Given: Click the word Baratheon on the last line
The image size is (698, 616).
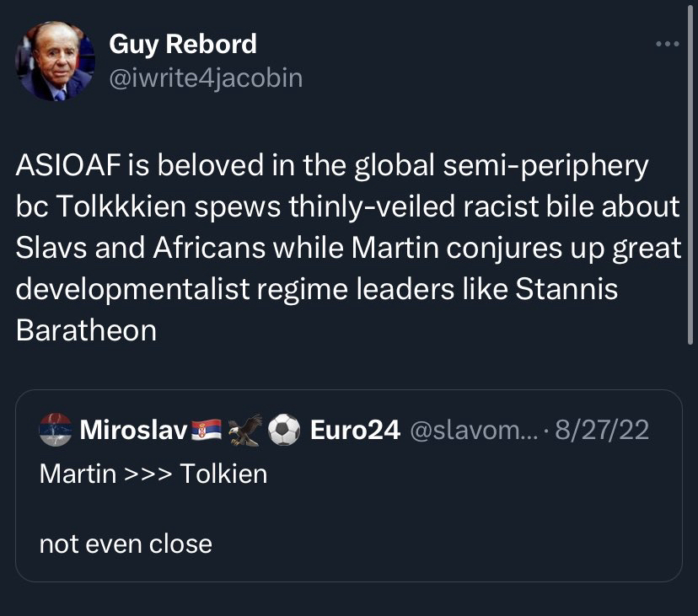Looking at the screenshot, I should pos(86,329).
